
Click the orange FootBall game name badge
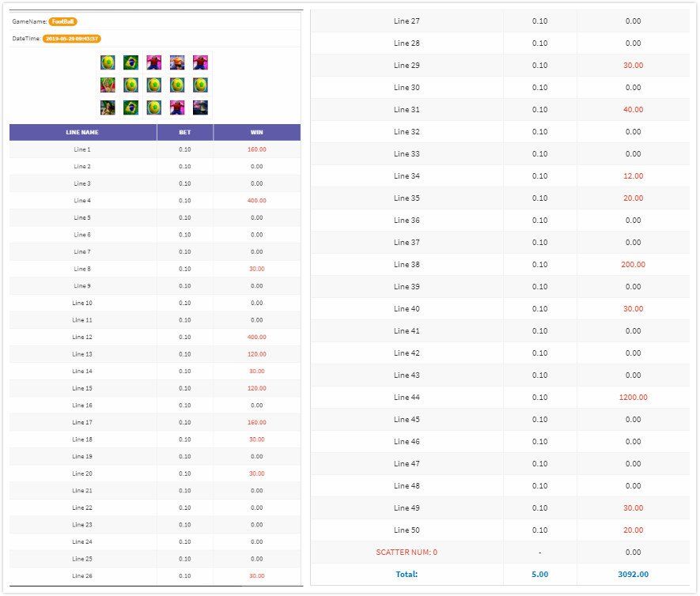coord(63,21)
